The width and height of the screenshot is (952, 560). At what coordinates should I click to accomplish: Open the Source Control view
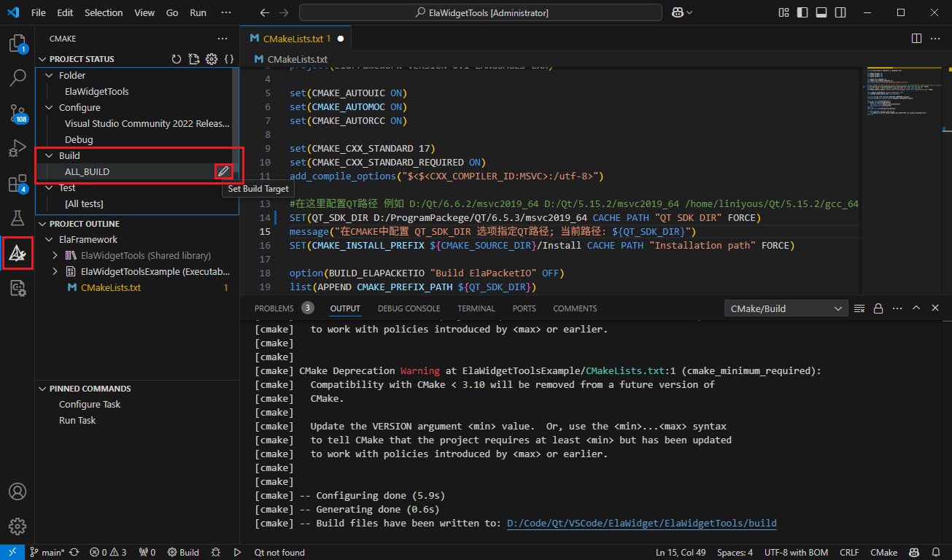[x=17, y=113]
